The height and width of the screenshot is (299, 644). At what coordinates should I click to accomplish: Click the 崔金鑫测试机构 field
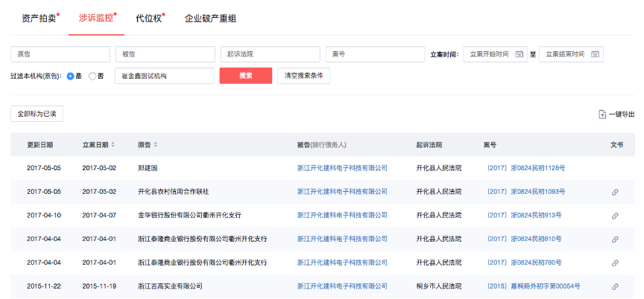165,76
